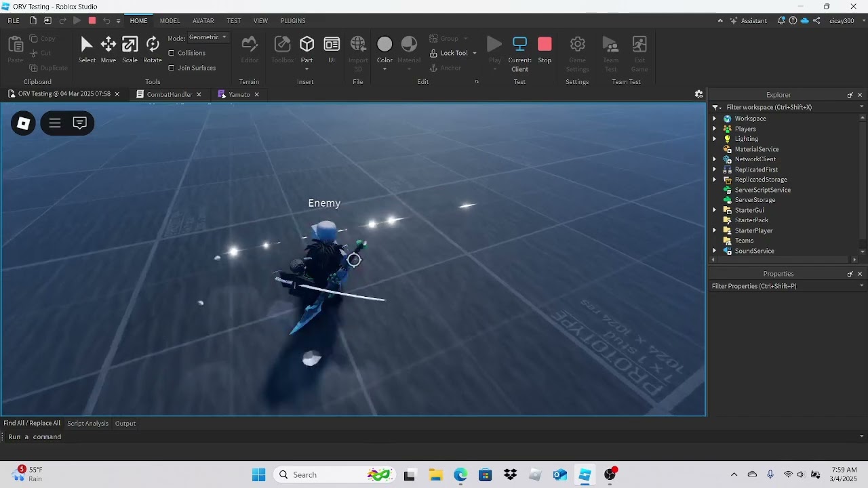
Task: Open the Help question mark icon
Action: click(x=793, y=20)
